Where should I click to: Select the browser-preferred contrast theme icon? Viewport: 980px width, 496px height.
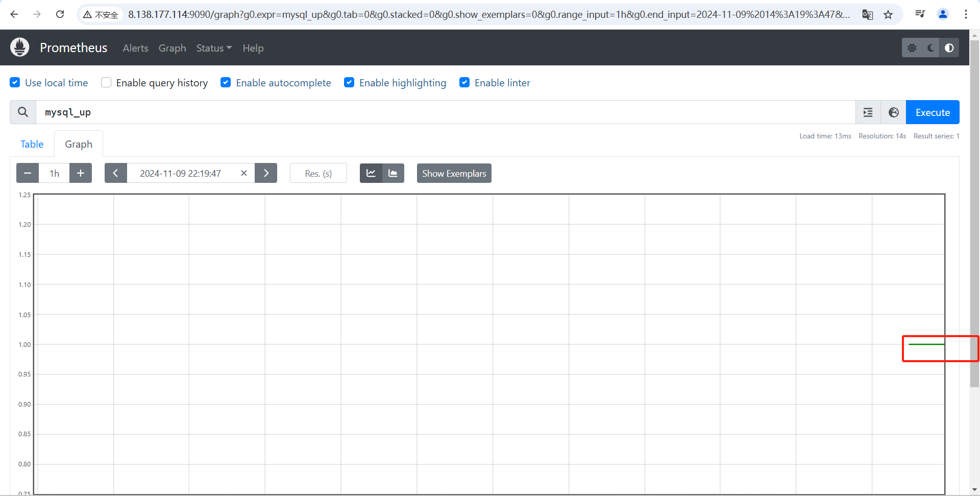coord(949,48)
